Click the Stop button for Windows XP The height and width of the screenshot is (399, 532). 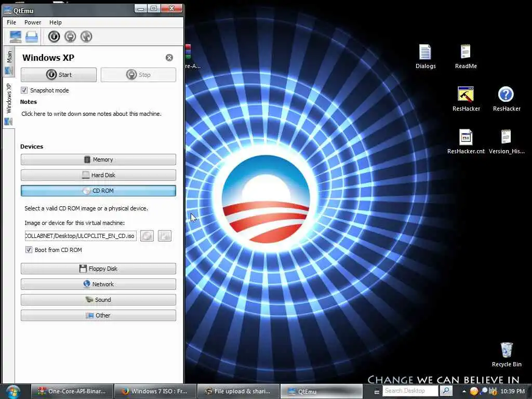coord(138,75)
